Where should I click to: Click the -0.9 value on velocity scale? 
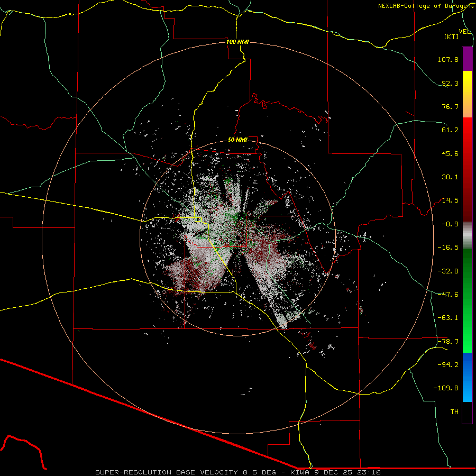(x=450, y=224)
